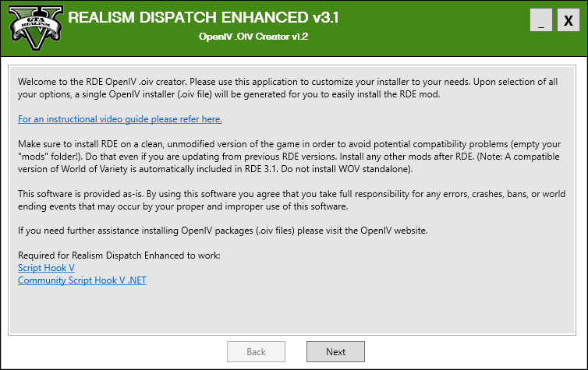This screenshot has height=370, width=588.
Task: Open the Script Hook V link
Action: coord(46,267)
